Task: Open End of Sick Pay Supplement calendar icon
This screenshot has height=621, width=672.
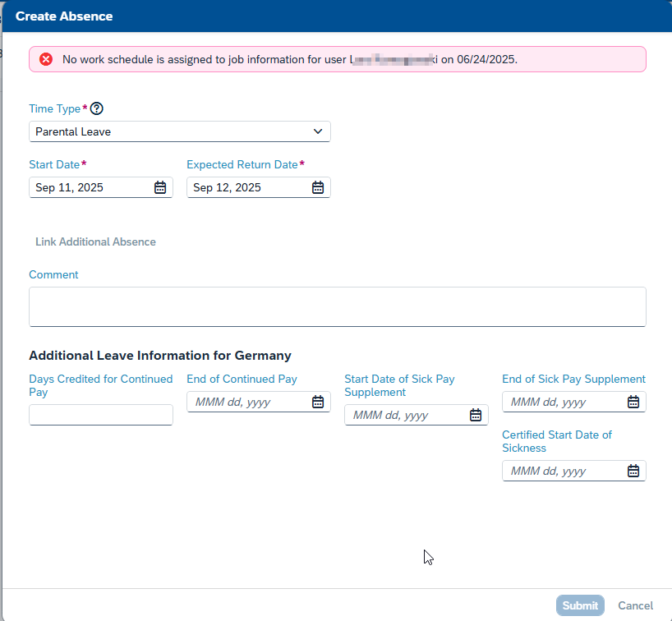Action: click(x=633, y=402)
